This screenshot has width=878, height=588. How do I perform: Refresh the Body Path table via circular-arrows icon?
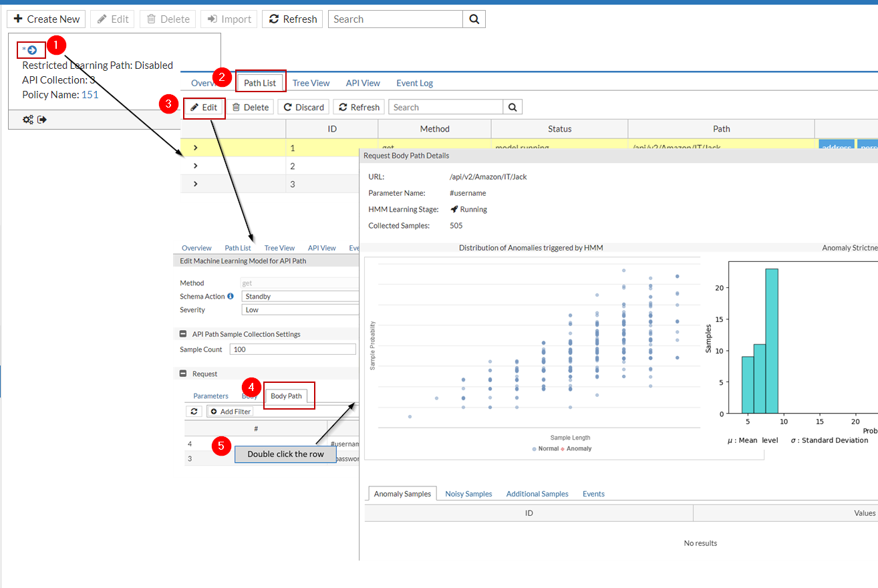[194, 411]
